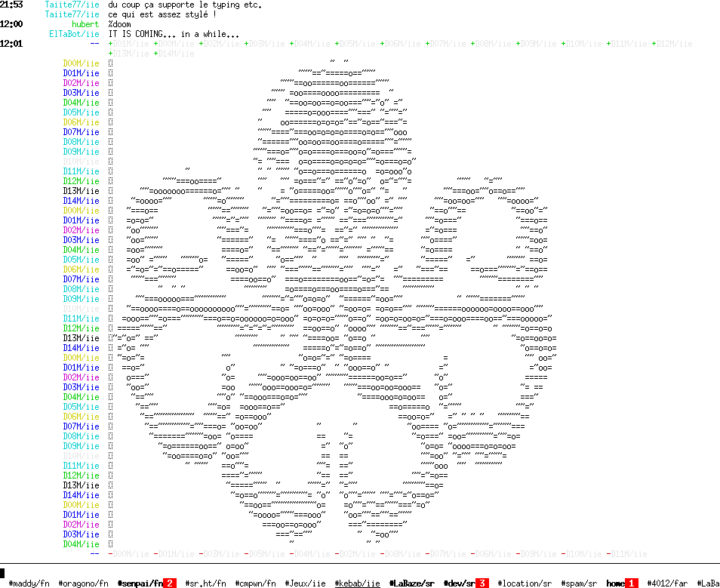
Task: Click the 21:53 timestamp
Action: (x=11, y=5)
